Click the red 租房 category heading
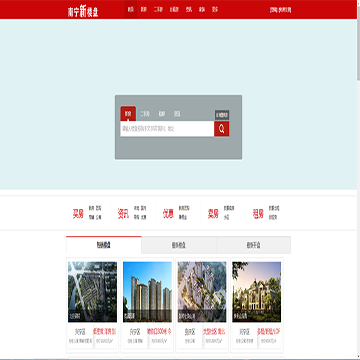 (x=258, y=213)
